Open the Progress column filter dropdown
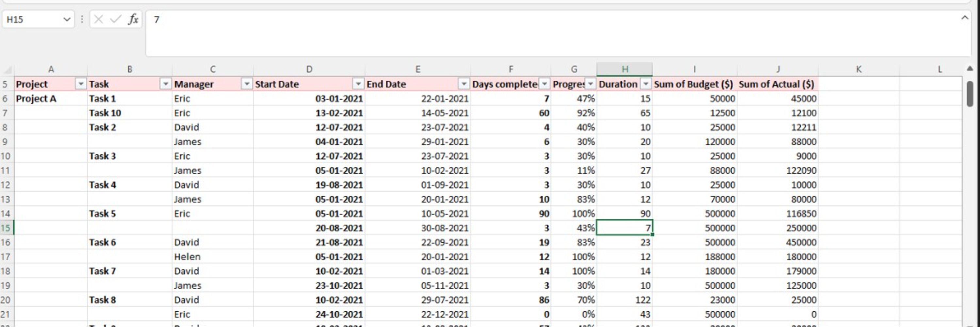This screenshot has width=980, height=327. (590, 84)
